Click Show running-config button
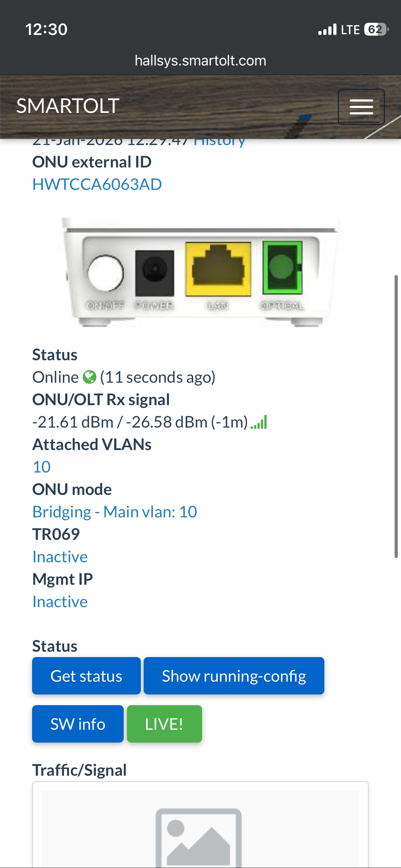 (234, 676)
